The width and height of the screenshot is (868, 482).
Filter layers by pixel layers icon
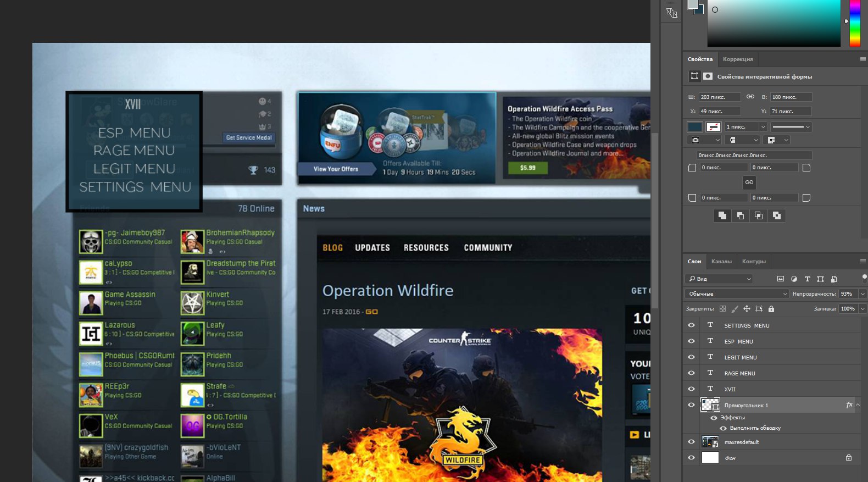pyautogui.click(x=781, y=279)
